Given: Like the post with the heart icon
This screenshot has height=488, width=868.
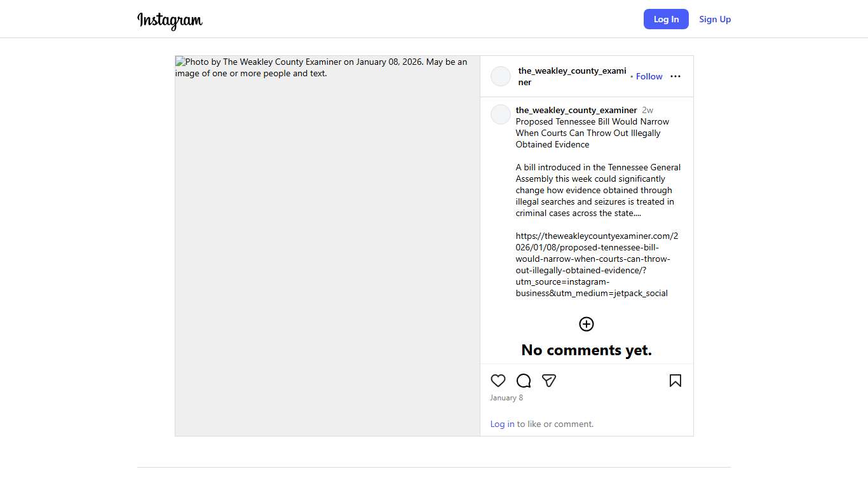Looking at the screenshot, I should pos(498,381).
